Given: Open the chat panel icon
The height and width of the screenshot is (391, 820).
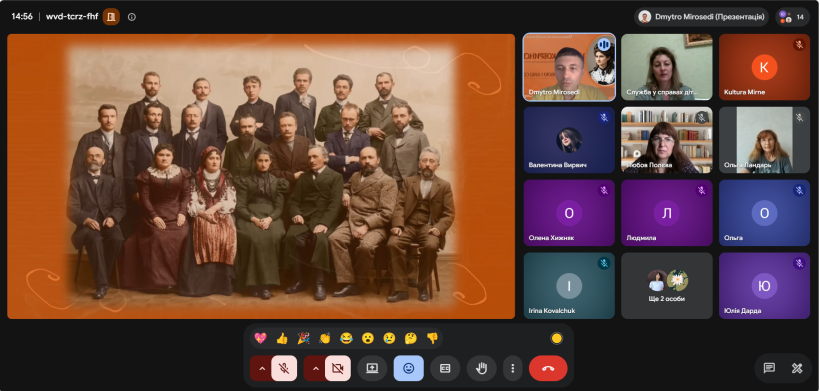Looking at the screenshot, I should [x=769, y=369].
